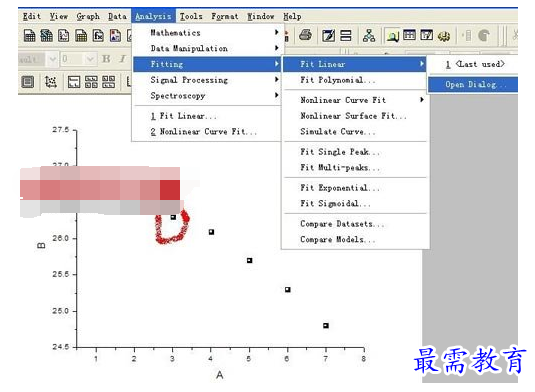Click the rightmost four-panel layer icon
This screenshot has width=535, height=392.
(109, 82)
